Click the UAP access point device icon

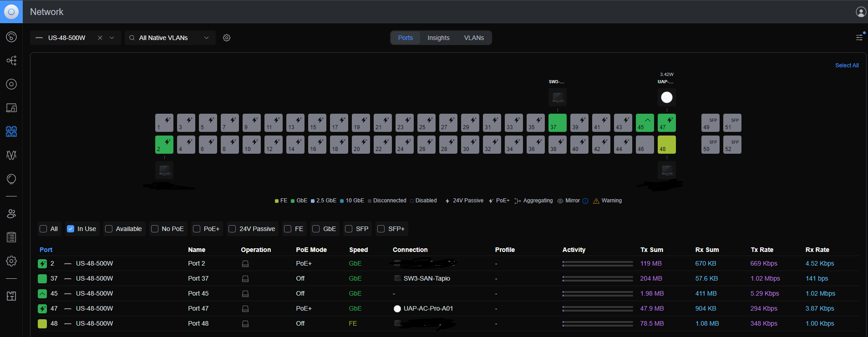[x=666, y=97]
